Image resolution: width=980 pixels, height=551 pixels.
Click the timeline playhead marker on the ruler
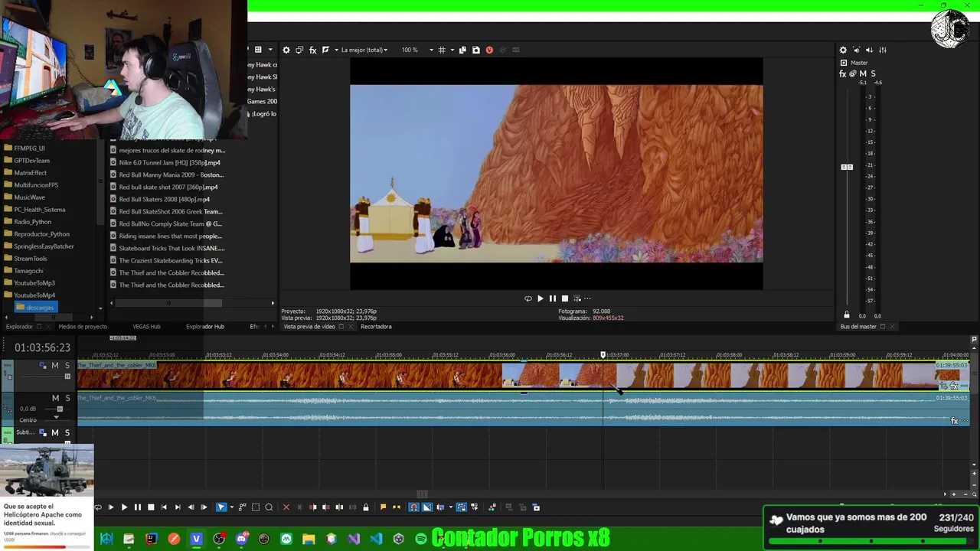(x=603, y=355)
